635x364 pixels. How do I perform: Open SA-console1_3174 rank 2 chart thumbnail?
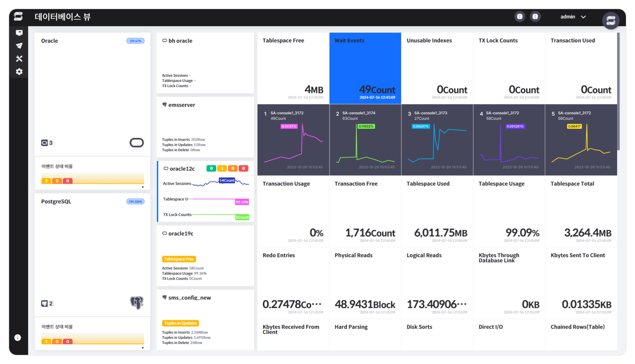(365, 140)
